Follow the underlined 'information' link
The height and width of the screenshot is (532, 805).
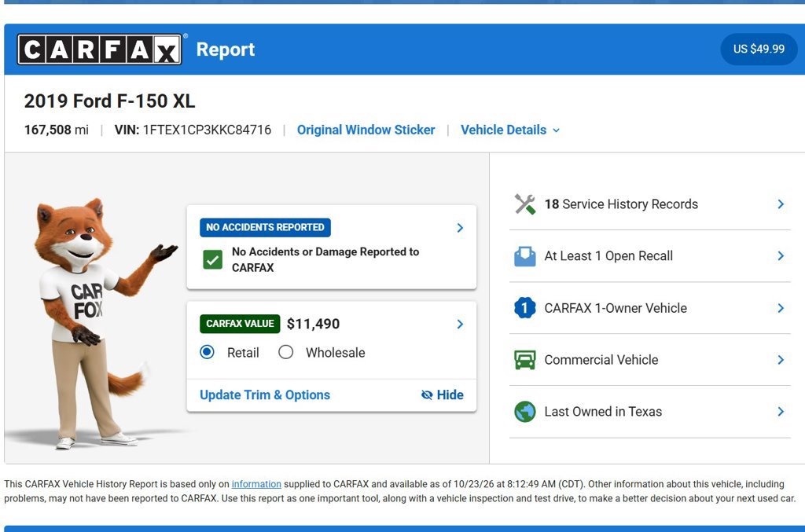pyautogui.click(x=256, y=484)
